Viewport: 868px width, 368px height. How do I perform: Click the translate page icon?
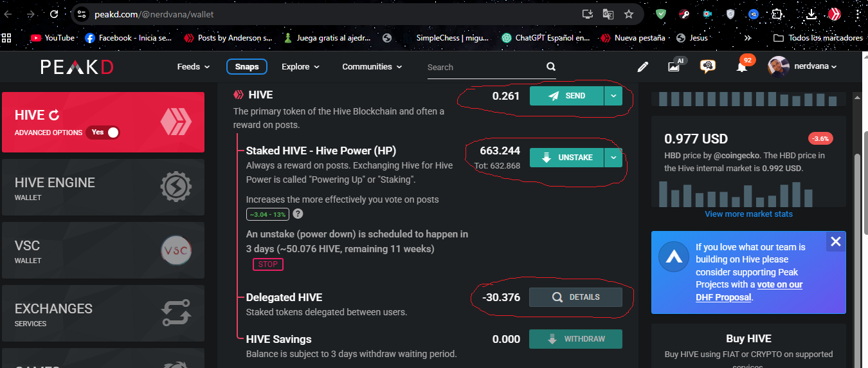coord(608,14)
